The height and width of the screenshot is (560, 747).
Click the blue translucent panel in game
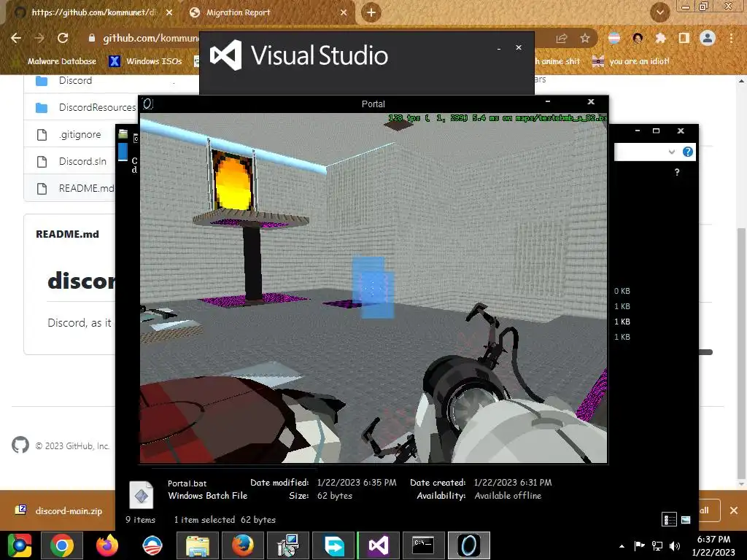tap(373, 287)
